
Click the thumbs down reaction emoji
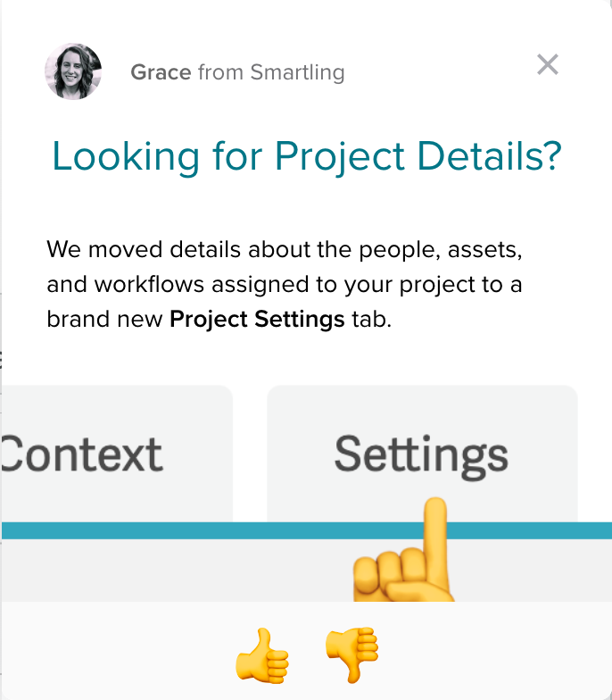[351, 655]
